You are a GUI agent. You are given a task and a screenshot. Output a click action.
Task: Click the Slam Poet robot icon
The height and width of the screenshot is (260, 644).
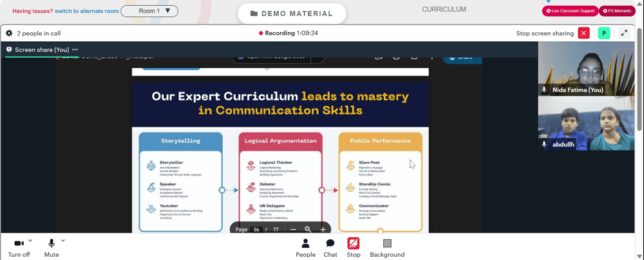350,165
